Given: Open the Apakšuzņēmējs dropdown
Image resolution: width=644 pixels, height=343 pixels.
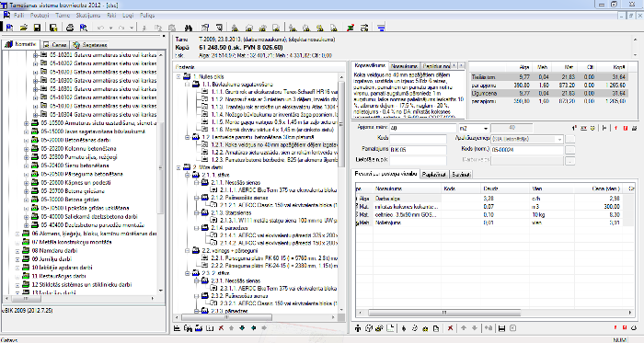Looking at the screenshot, I should 559,140.
